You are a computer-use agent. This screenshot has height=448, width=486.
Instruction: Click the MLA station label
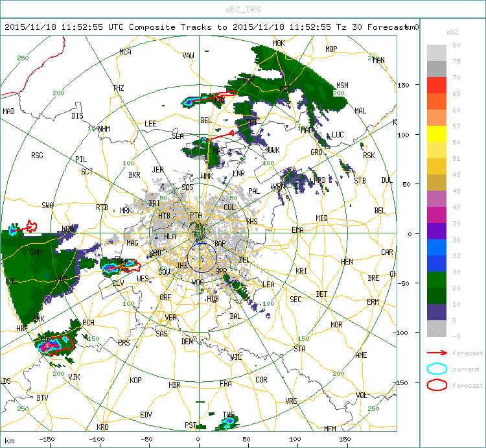click(x=125, y=52)
